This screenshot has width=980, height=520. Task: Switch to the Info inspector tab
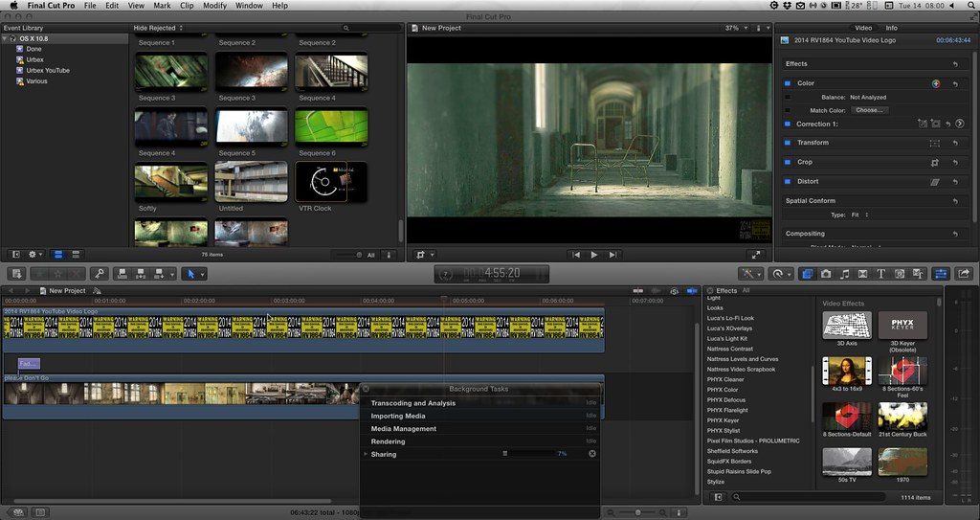(x=892, y=28)
